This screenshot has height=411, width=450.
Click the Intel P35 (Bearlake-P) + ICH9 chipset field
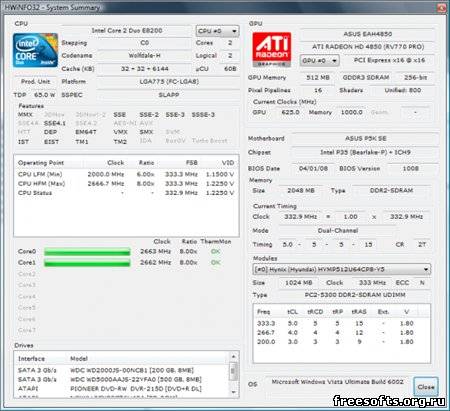click(x=365, y=152)
